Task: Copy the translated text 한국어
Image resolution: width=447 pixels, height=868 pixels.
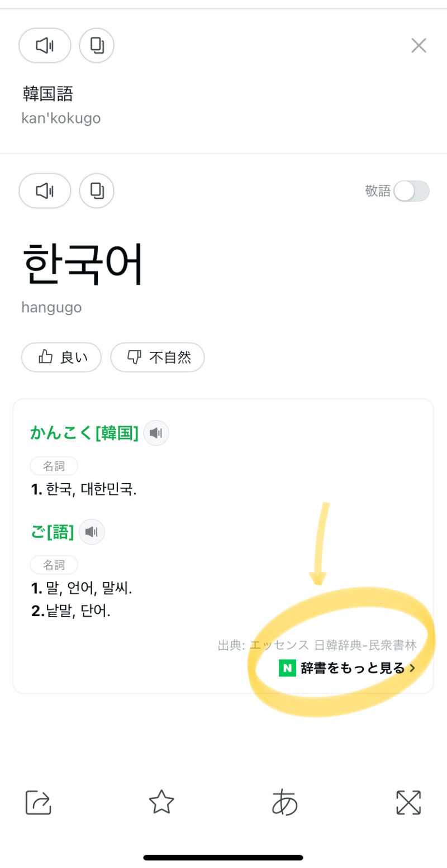Action: click(97, 191)
